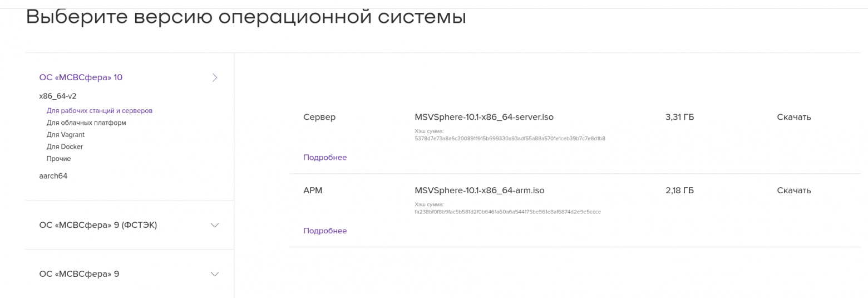The width and height of the screenshot is (868, 298).
Task: Open the Для Vagrant item
Action: 66,135
